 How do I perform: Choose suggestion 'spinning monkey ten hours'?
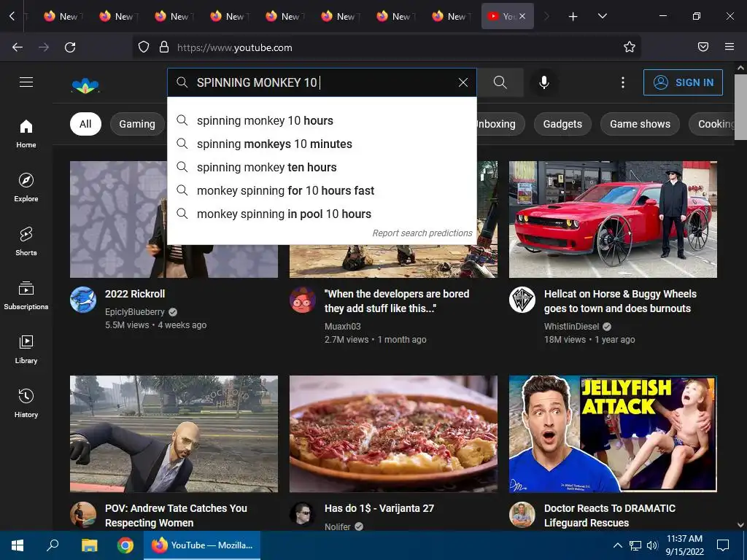[x=322, y=167]
